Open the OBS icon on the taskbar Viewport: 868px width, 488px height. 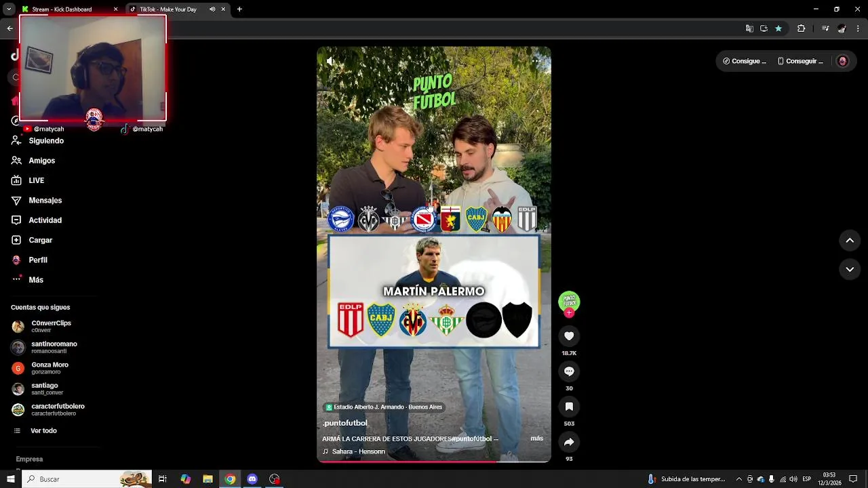click(x=275, y=479)
